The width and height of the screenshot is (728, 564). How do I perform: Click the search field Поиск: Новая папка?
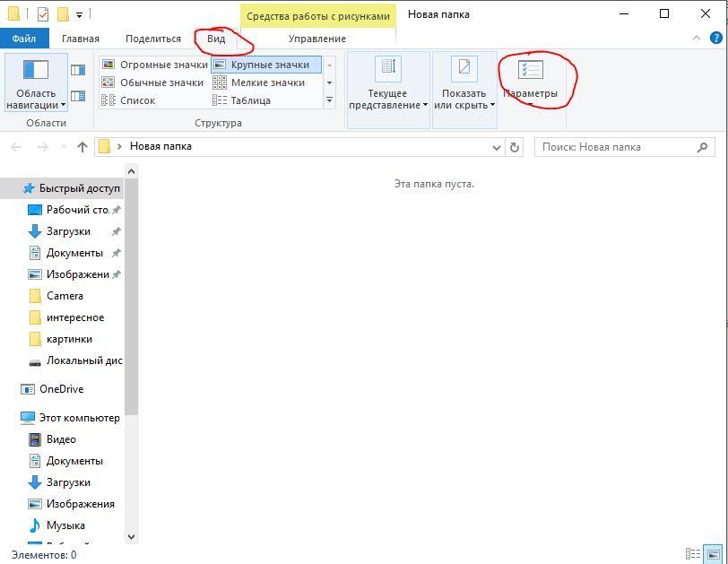click(x=616, y=147)
